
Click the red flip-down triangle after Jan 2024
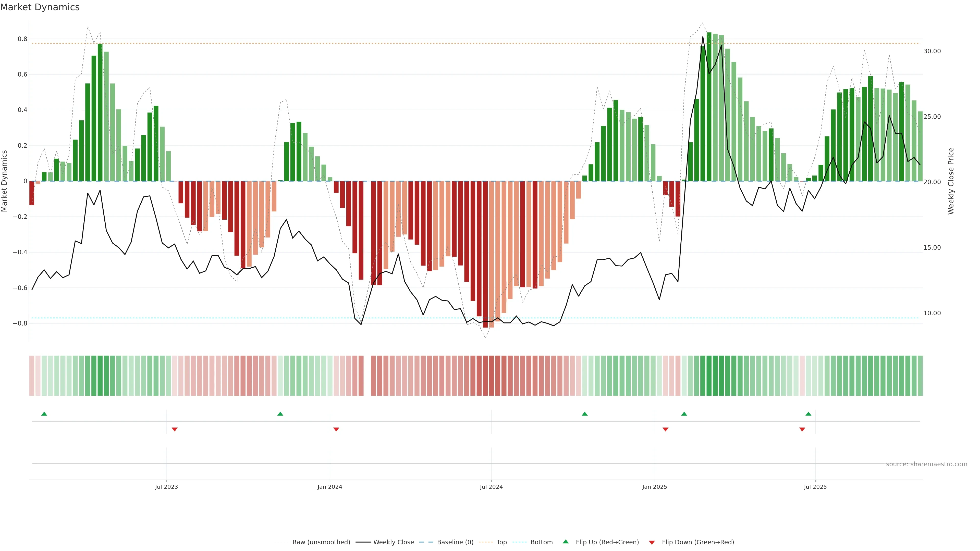(336, 429)
